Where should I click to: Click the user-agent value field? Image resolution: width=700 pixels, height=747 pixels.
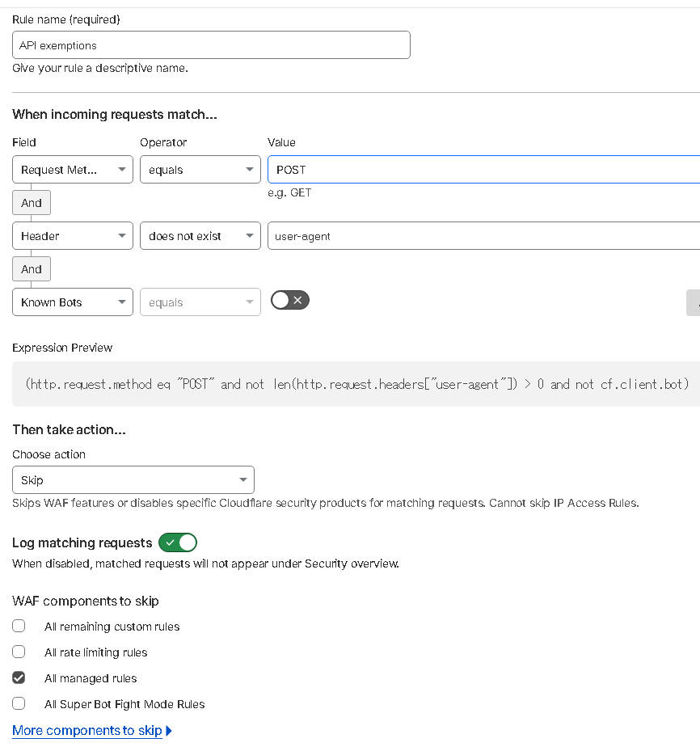coord(484,236)
